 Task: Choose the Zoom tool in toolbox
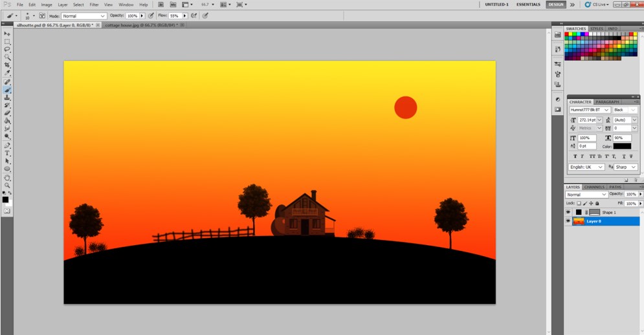[x=7, y=185]
